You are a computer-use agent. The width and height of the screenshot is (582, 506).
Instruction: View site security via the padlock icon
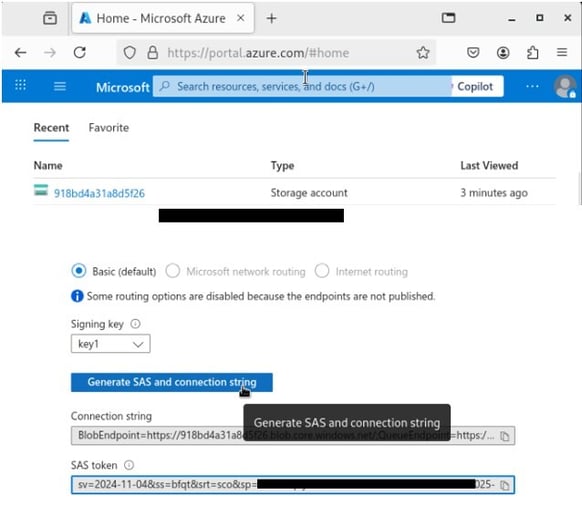[x=153, y=53]
